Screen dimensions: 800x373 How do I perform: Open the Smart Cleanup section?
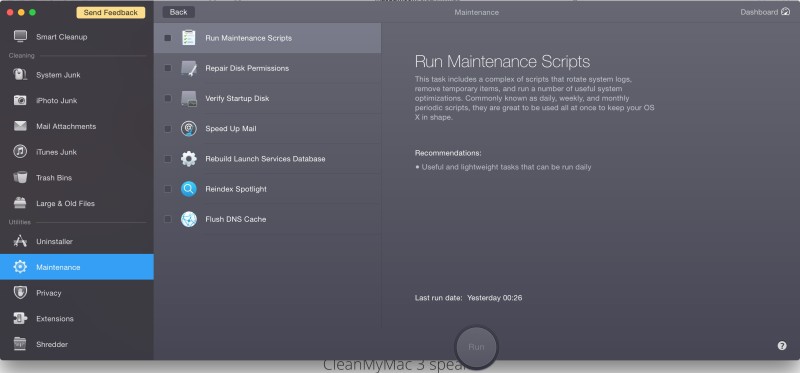(x=77, y=37)
